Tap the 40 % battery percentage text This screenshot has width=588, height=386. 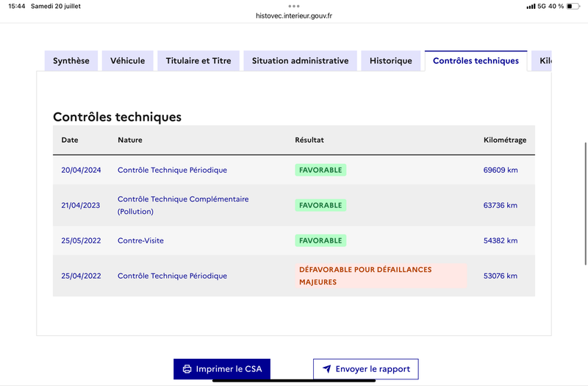556,6
